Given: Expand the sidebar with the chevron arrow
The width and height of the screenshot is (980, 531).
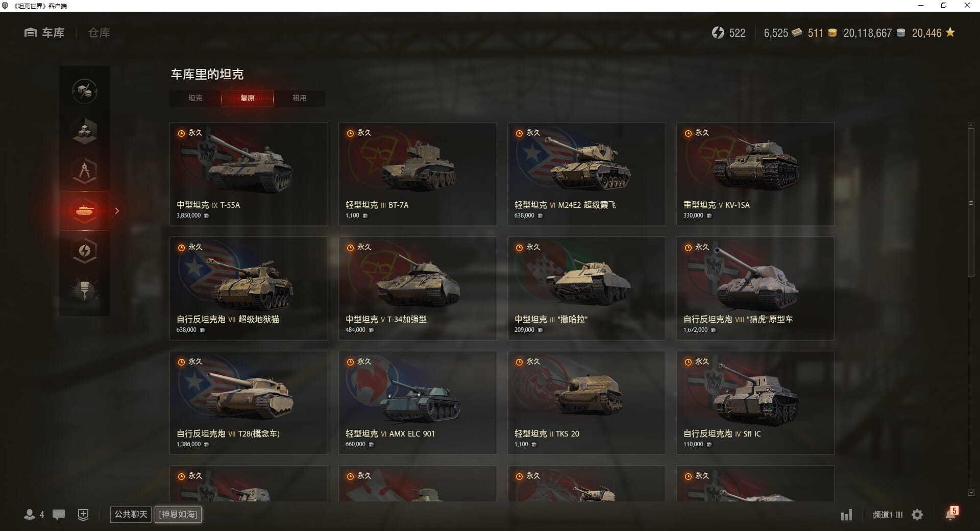Looking at the screenshot, I should click(x=117, y=211).
